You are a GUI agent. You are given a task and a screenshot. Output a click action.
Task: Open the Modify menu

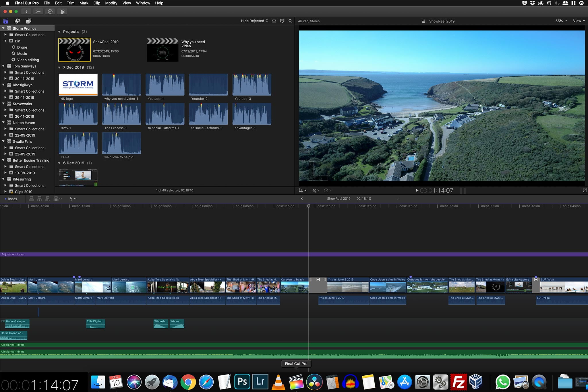click(x=111, y=3)
